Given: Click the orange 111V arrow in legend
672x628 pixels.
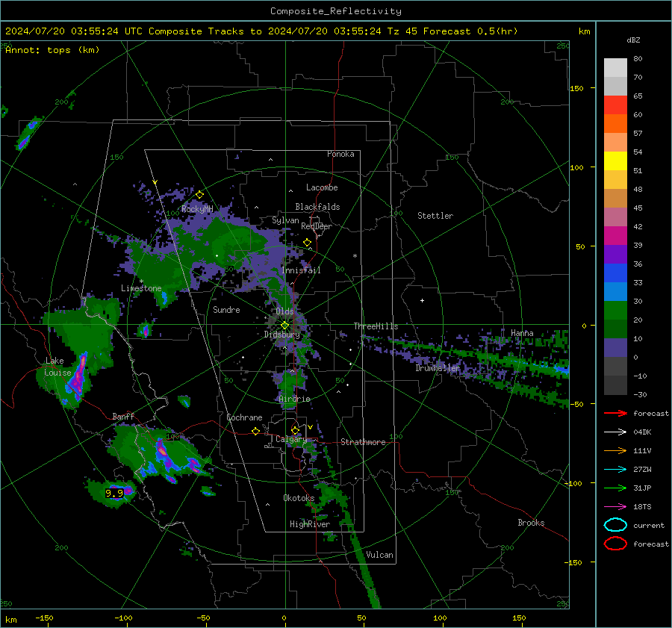Looking at the screenshot, I should point(615,450).
